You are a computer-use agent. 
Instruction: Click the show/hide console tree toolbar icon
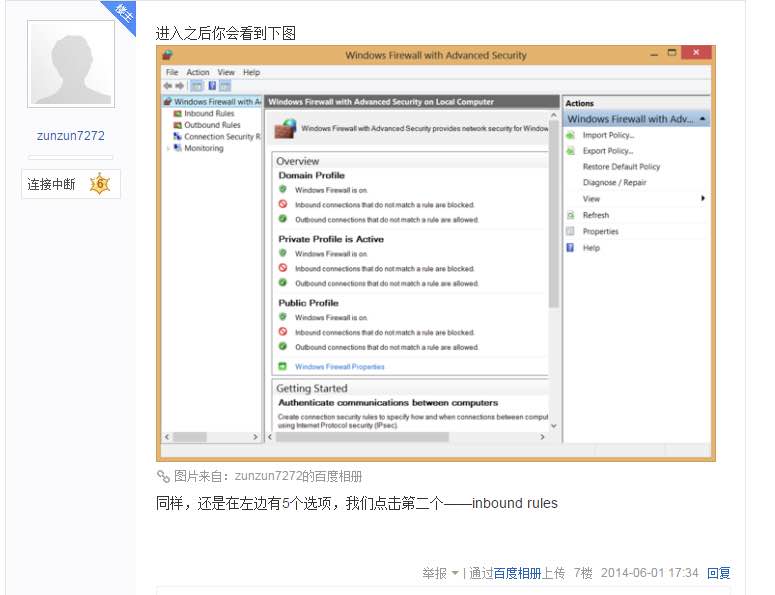point(197,86)
